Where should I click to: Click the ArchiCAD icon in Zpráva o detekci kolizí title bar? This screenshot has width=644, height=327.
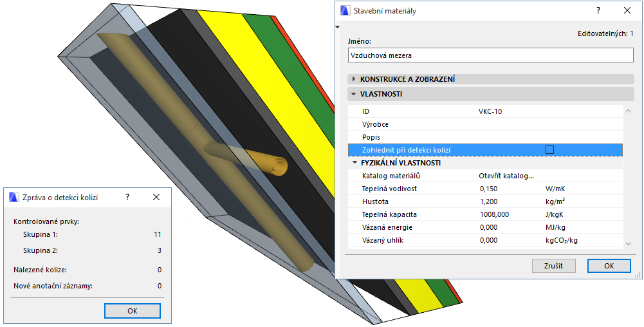pyautogui.click(x=14, y=197)
